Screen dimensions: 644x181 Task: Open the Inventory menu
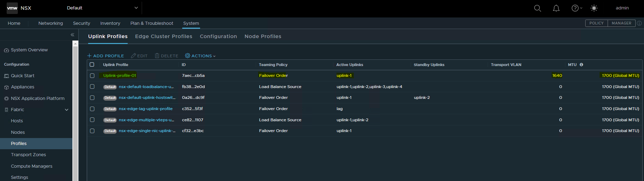pyautogui.click(x=110, y=23)
